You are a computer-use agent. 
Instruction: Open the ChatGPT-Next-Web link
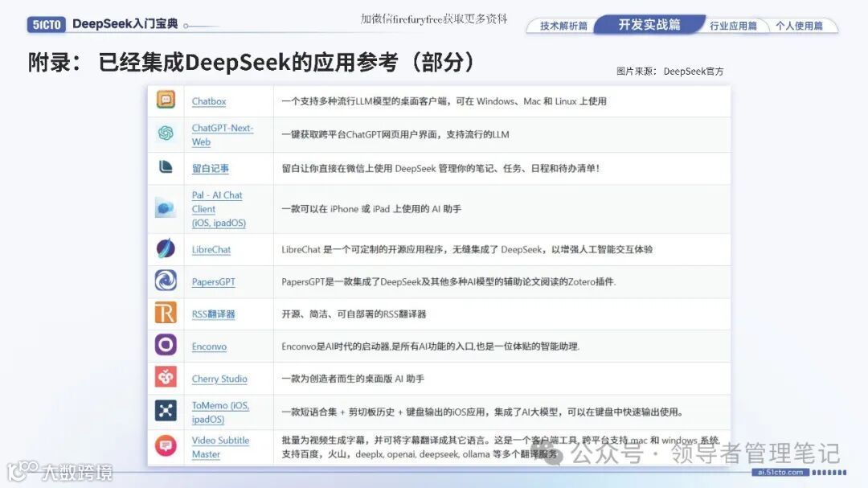222,134
